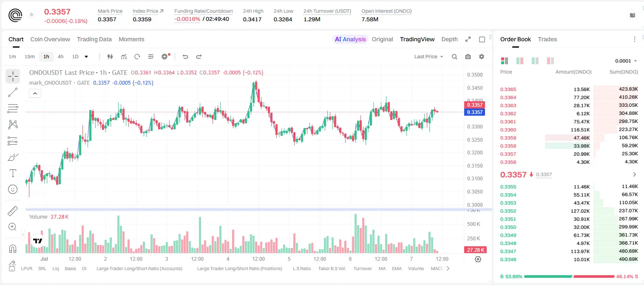The image size is (644, 285).
Task: Expand the order book 0.0001 precision dropdown
Action: pyautogui.click(x=626, y=61)
